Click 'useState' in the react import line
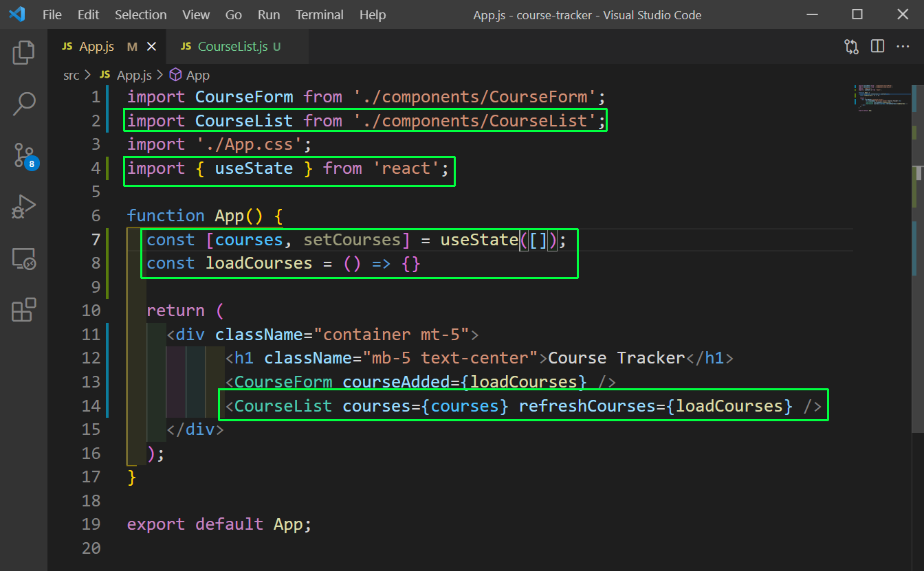 pos(254,168)
